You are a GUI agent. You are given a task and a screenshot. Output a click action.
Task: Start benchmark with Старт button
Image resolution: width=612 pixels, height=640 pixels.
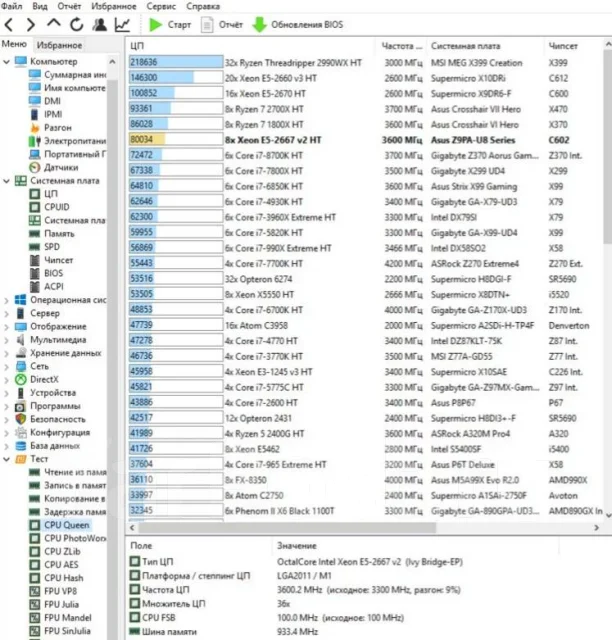[x=169, y=25]
